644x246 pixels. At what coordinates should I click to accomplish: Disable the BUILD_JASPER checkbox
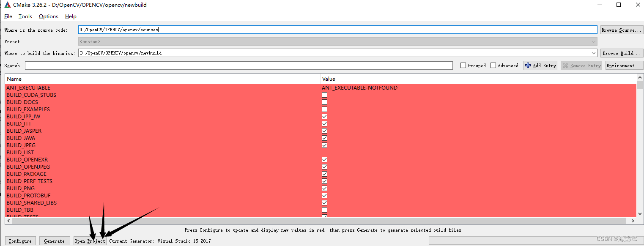325,131
